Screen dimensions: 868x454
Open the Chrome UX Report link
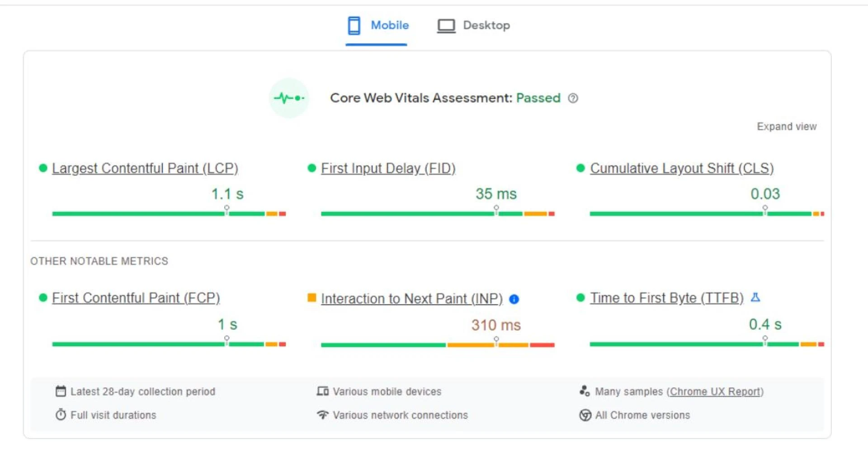coord(715,392)
